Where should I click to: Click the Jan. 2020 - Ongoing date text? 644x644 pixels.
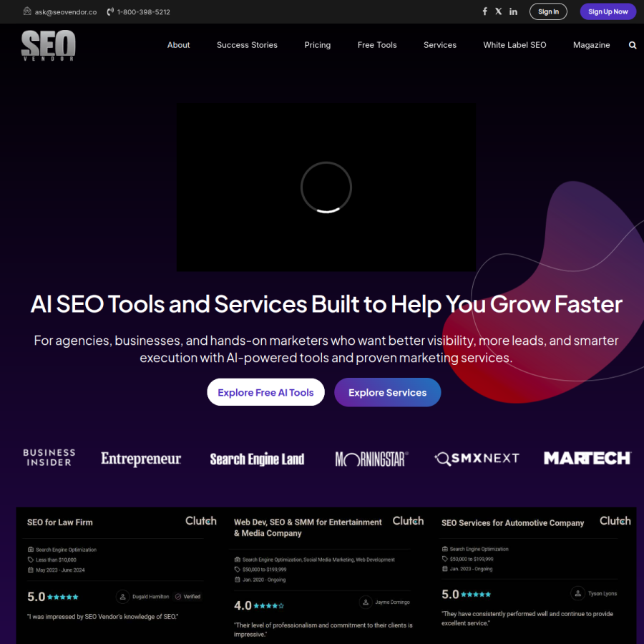(264, 580)
